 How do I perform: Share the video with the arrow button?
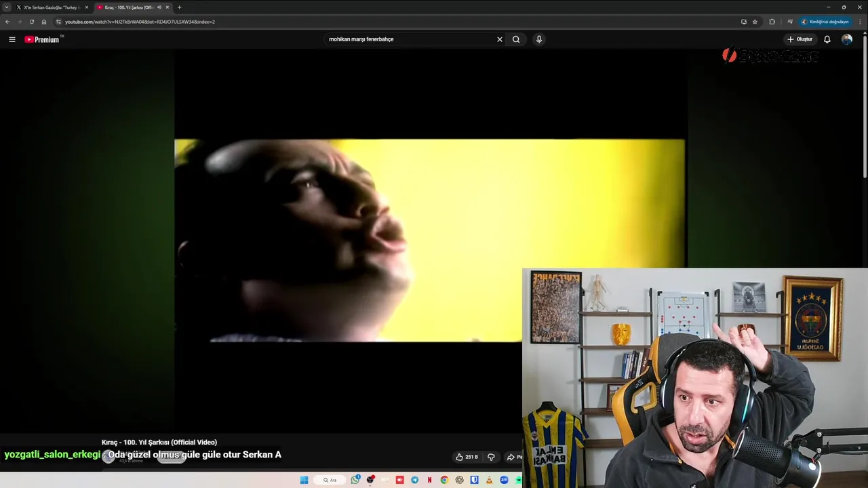point(513,457)
